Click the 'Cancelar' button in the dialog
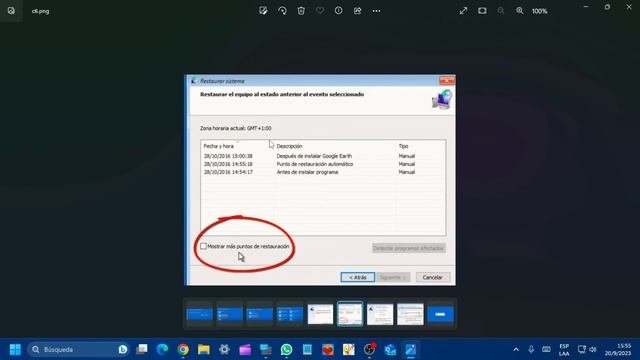Screen dimensions: 640x360 point(433,277)
